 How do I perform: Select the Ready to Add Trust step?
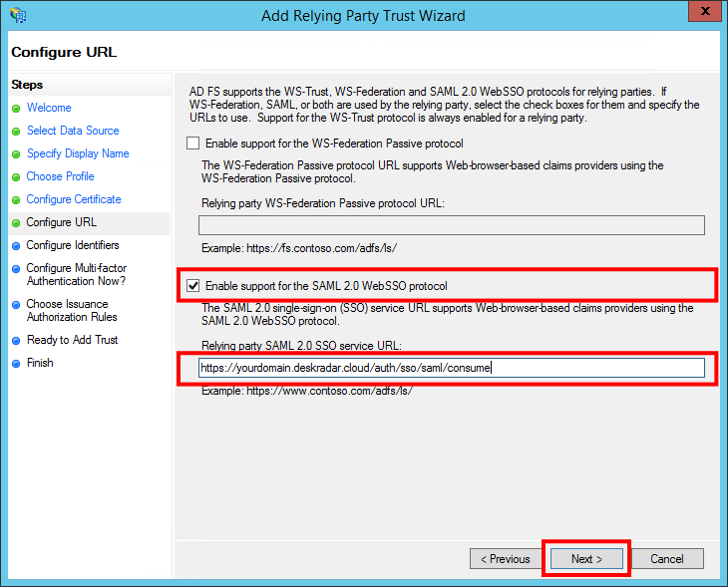pyautogui.click(x=72, y=340)
